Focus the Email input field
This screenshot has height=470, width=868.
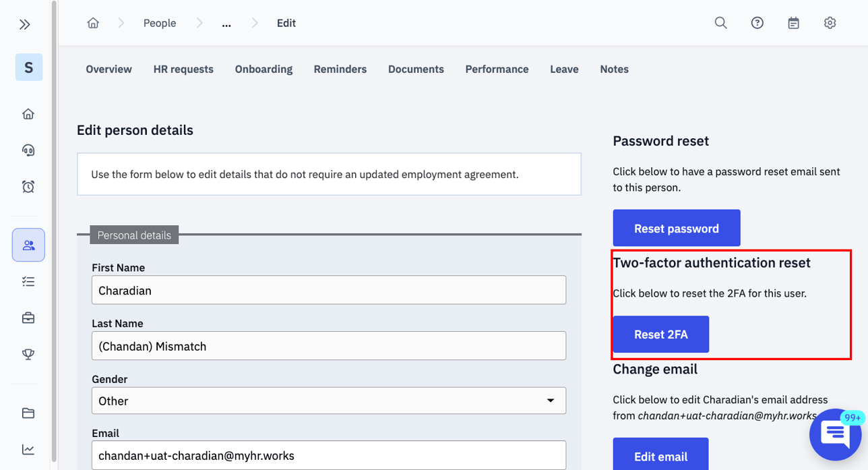pos(329,455)
